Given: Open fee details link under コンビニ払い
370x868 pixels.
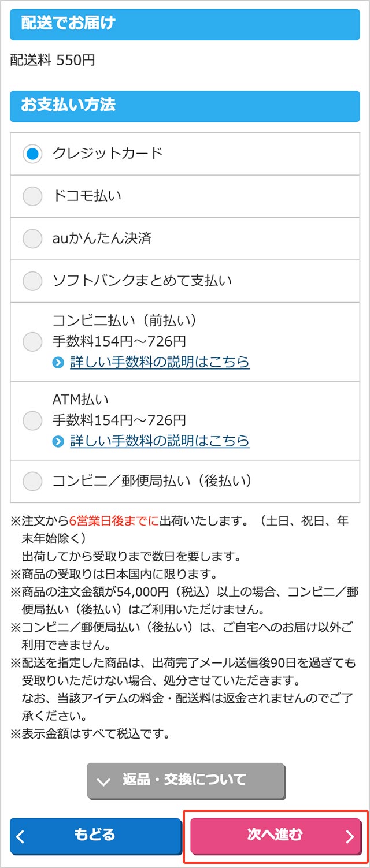Looking at the screenshot, I should tap(160, 362).
